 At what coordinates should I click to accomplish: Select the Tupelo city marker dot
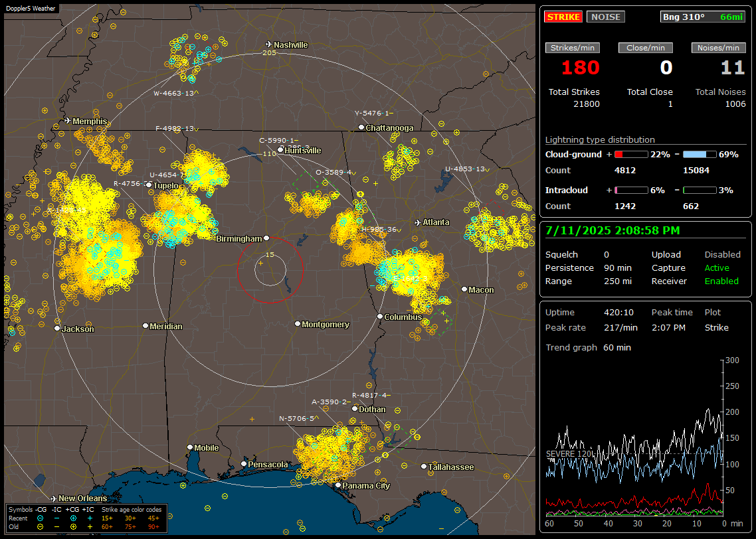[149, 185]
